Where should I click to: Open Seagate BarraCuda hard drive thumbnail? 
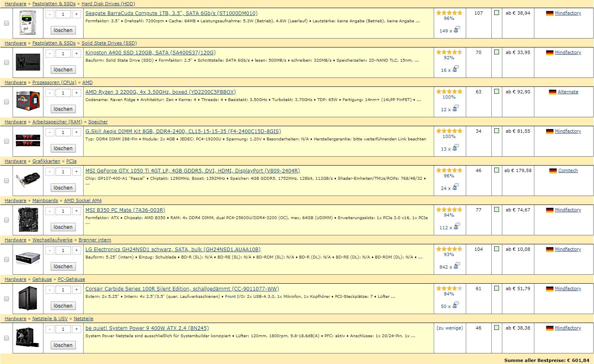(x=28, y=23)
